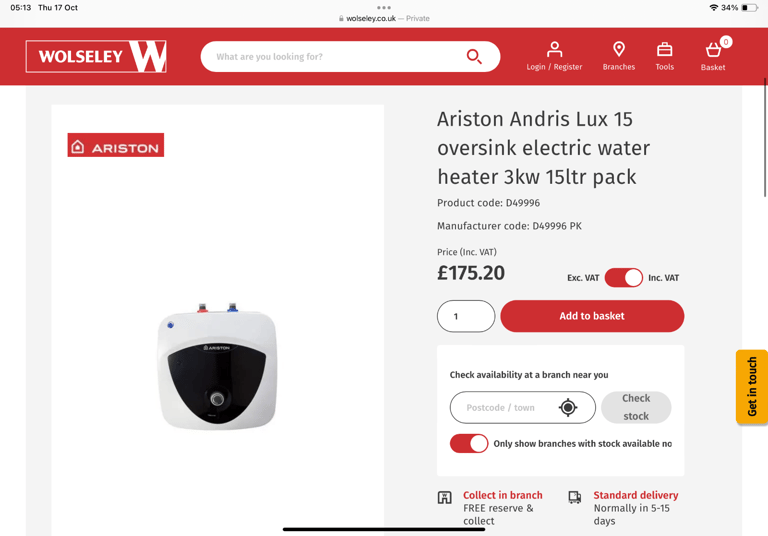This screenshot has height=536, width=768.
Task: Open the Get in touch side tab
Action: click(x=751, y=387)
